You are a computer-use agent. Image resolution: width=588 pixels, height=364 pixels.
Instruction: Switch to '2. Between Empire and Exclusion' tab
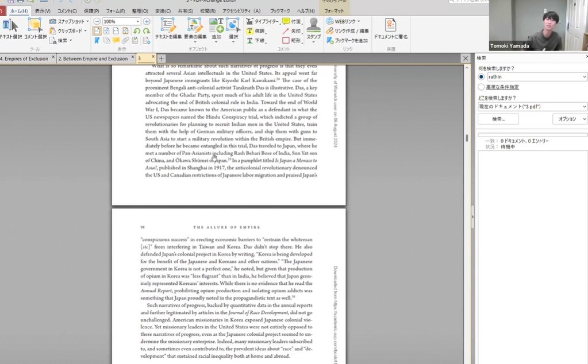[x=93, y=59]
